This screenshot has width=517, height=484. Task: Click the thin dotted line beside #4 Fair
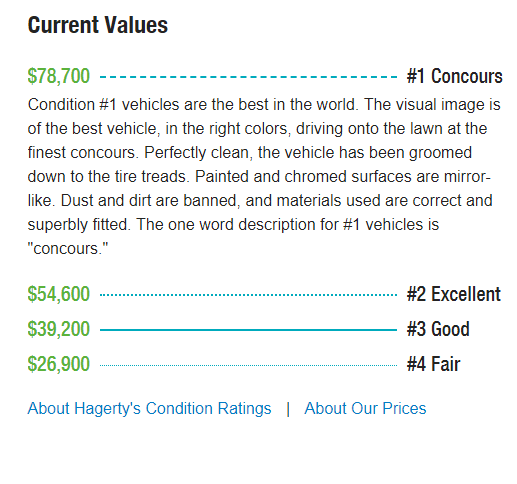click(248, 365)
